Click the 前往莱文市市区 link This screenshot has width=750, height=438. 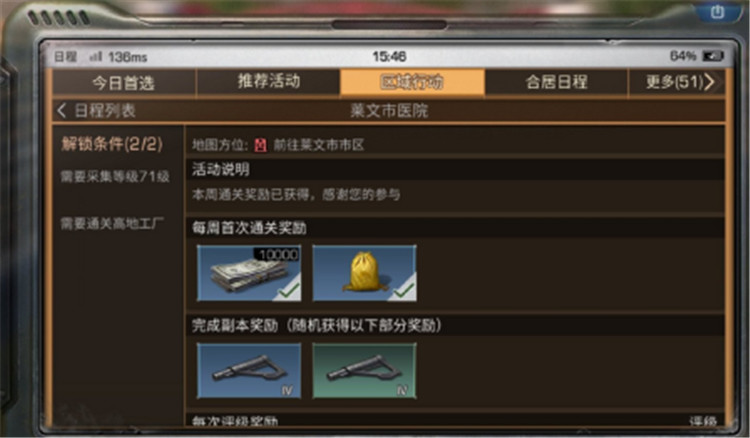319,145
